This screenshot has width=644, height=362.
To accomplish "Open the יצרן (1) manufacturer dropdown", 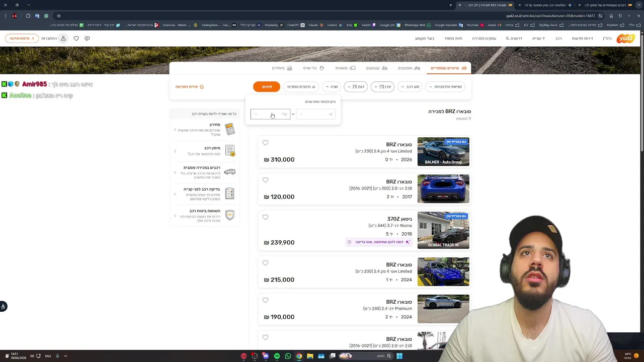I will point(382,86).
